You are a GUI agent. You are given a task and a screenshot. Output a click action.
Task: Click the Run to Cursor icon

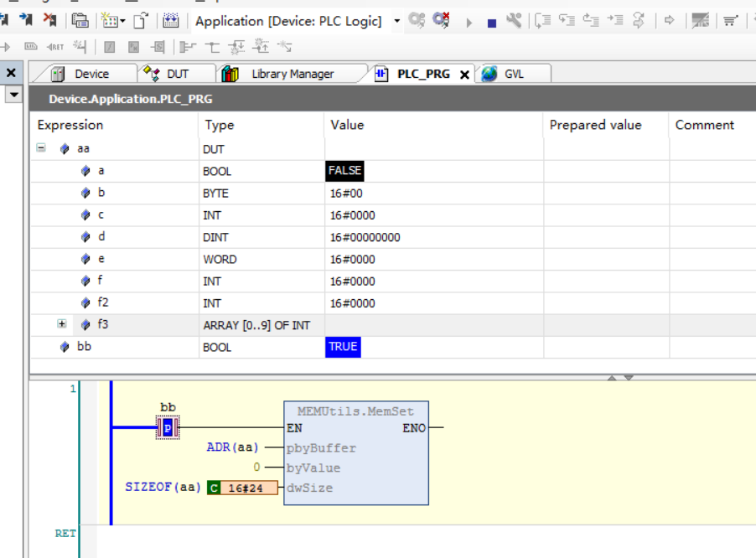coord(614,20)
